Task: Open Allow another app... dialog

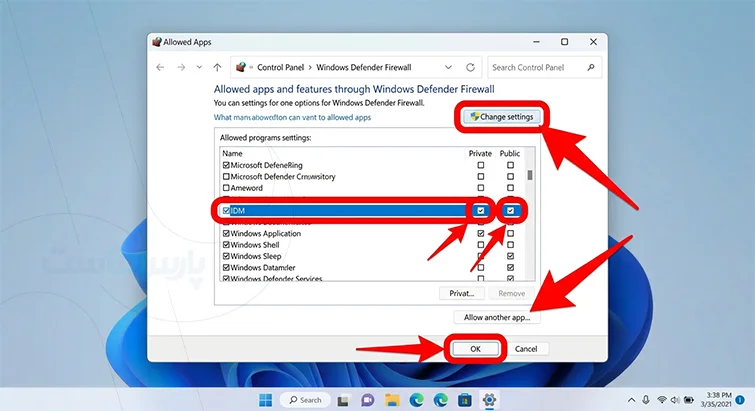Action: point(496,317)
